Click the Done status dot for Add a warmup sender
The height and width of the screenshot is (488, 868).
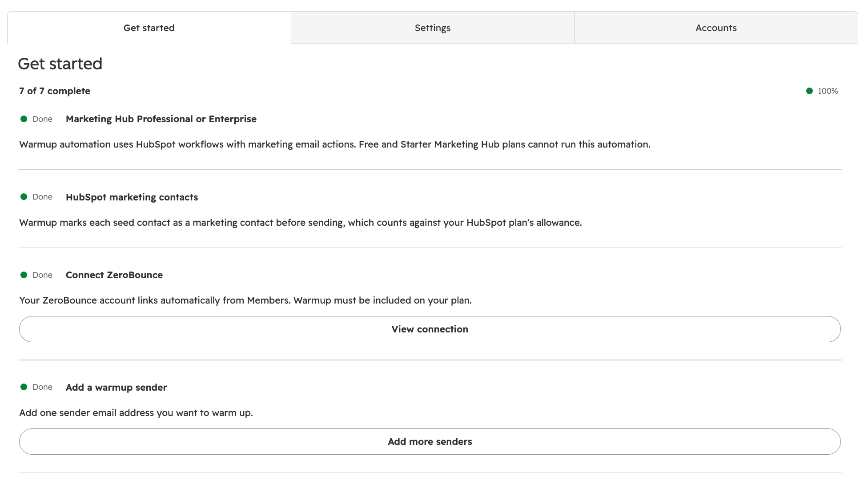tap(24, 387)
